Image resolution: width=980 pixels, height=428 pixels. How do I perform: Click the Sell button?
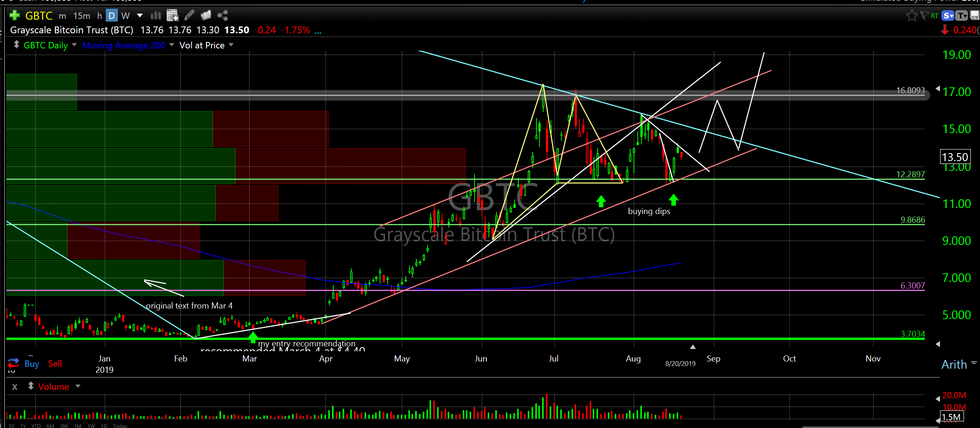click(x=55, y=364)
